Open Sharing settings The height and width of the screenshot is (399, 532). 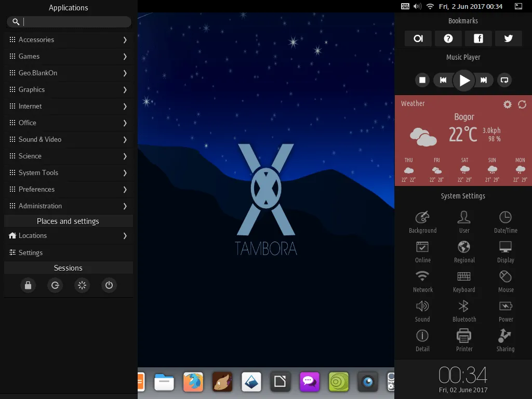(x=506, y=340)
